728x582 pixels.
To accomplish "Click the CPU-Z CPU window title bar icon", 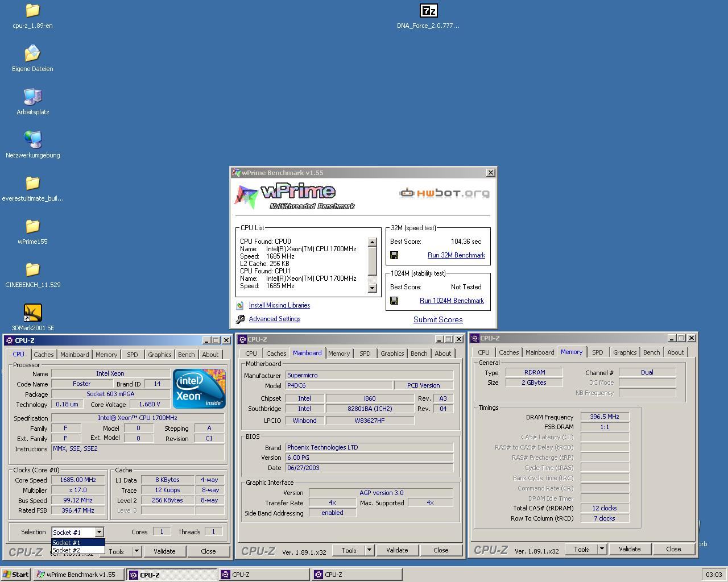I will coord(10,340).
